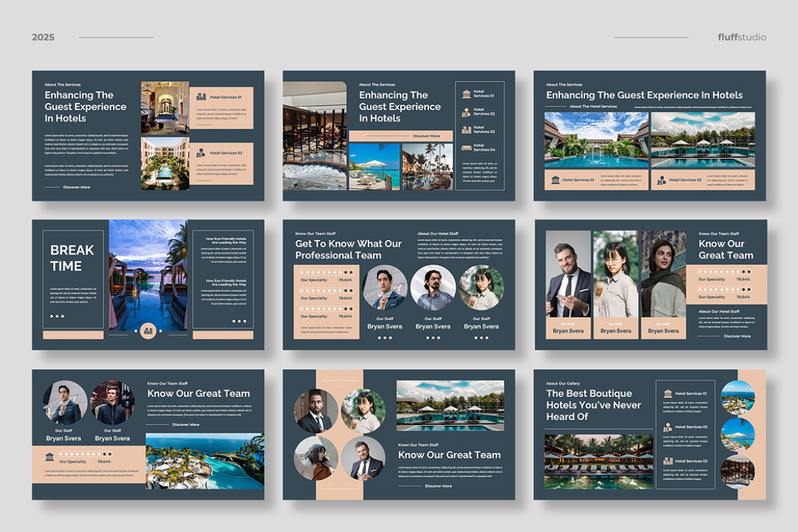Click the buildings icon next to Hotel Services 03
798x532 pixels.
point(466,130)
